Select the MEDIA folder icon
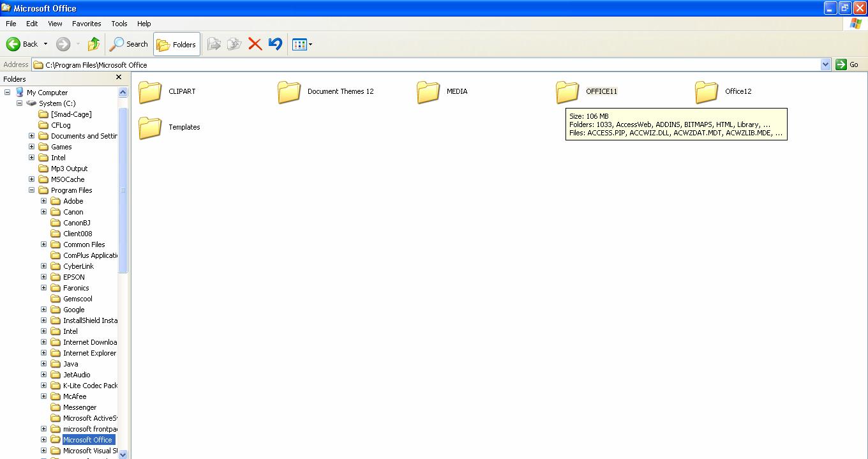The height and width of the screenshot is (459, 868). tap(428, 92)
